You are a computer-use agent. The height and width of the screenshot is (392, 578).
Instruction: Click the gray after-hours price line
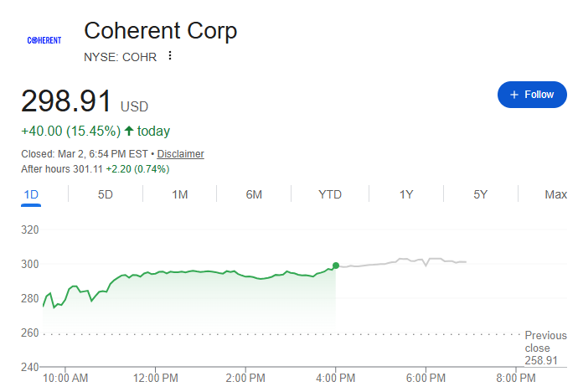[402, 261]
